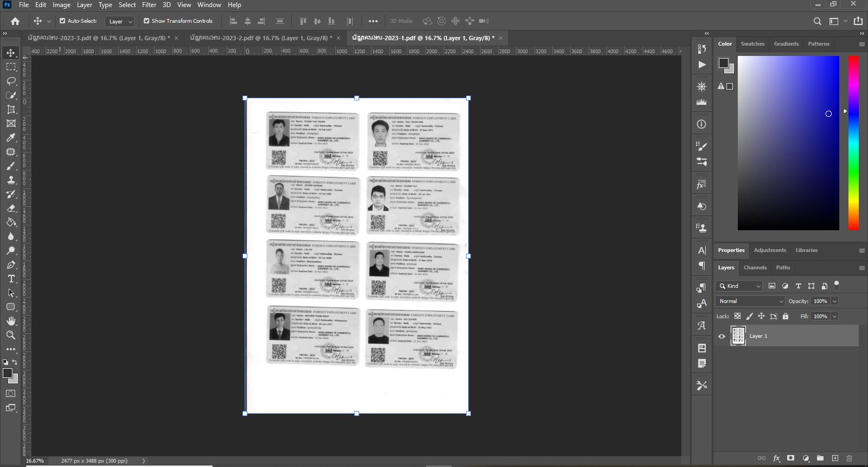
Task: Switch to the Channels tab
Action: [755, 267]
